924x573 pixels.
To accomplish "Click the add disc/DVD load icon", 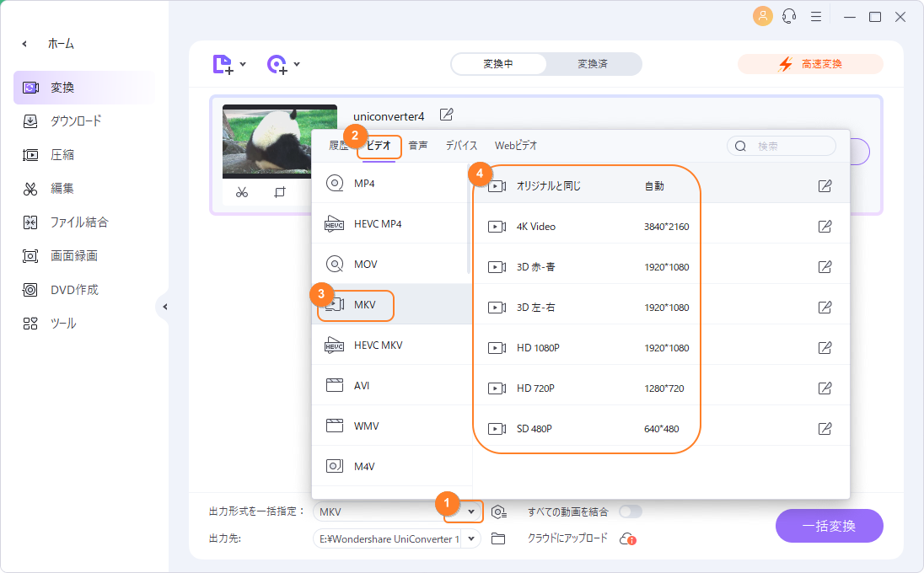I will click(x=277, y=64).
